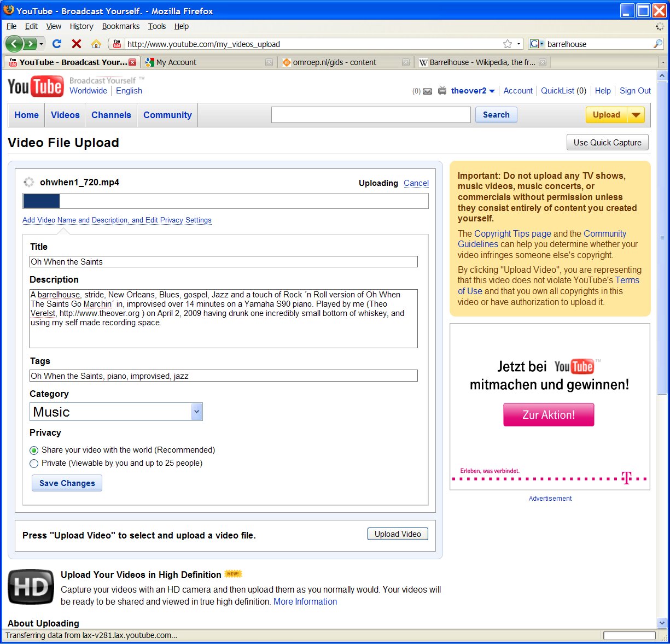
Task: Click Use Quick Capture button
Action: tap(608, 143)
